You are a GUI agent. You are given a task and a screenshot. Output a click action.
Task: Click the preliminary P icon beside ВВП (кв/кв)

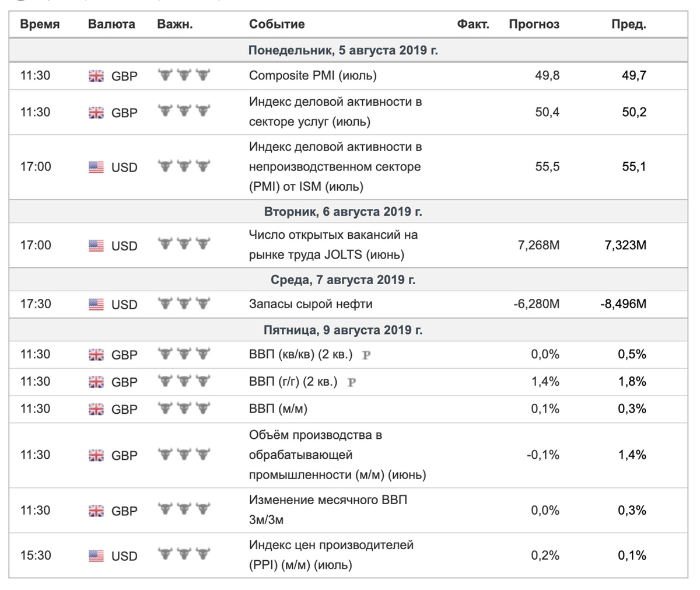[366, 355]
